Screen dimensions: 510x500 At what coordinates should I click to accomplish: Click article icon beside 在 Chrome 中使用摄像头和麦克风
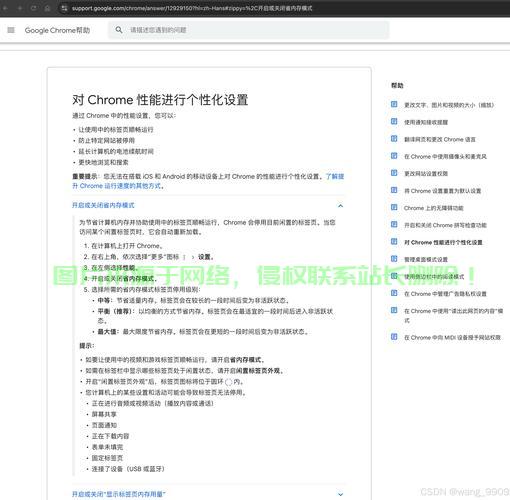tap(394, 156)
